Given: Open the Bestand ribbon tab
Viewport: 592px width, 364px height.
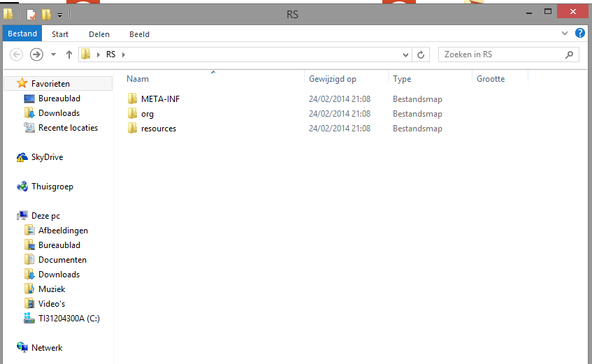Looking at the screenshot, I should click(x=22, y=34).
